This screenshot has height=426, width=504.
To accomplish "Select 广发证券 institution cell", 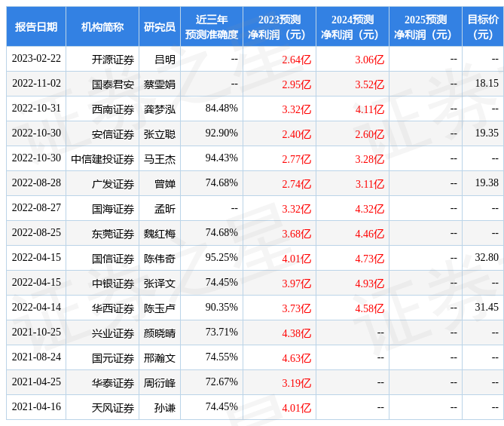I will point(113,184).
